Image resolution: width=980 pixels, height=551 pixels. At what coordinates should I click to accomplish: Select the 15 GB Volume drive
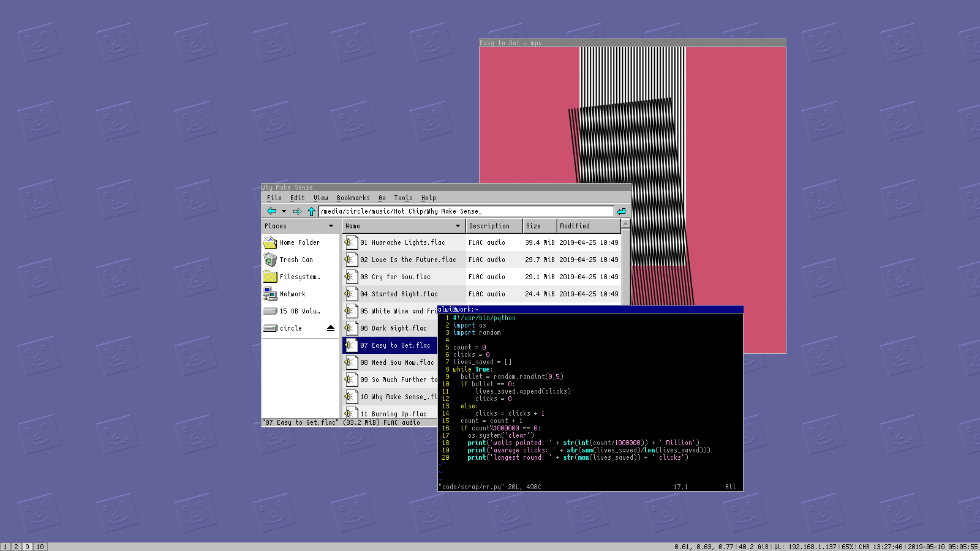click(x=299, y=311)
